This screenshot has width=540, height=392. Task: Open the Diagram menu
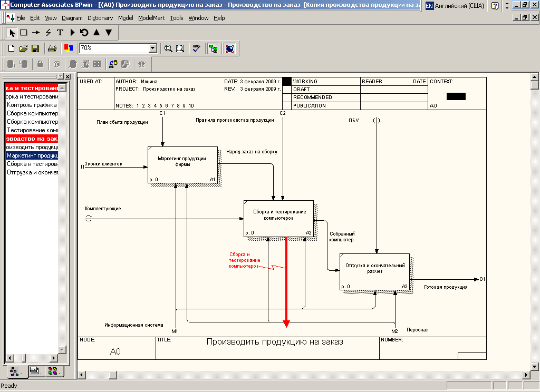coord(72,18)
